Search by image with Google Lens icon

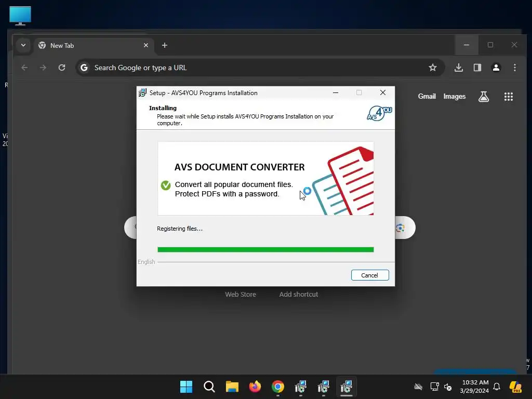401,228
